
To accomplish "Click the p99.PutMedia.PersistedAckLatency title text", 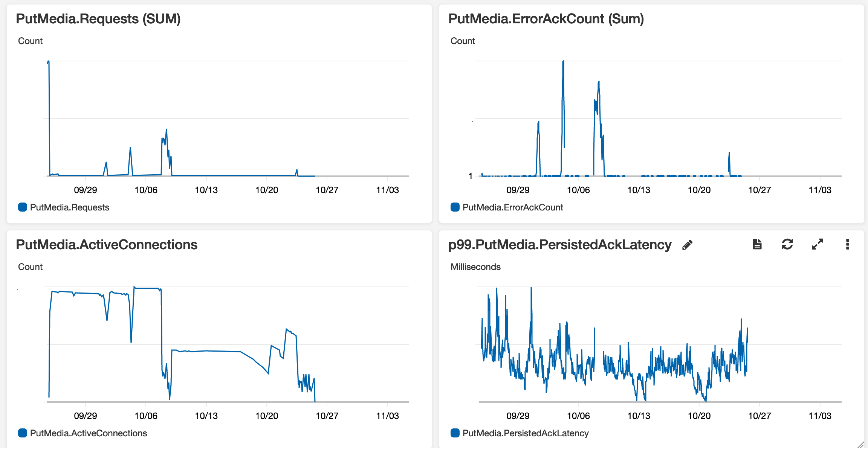I will (560, 245).
